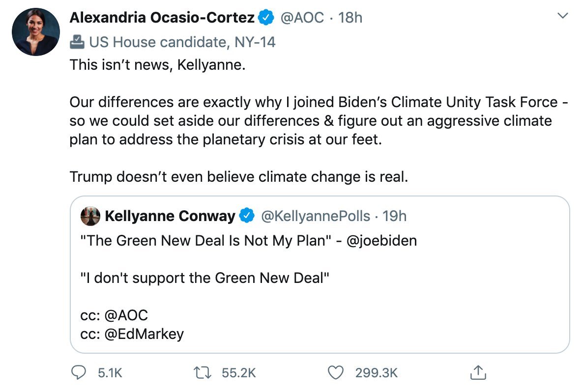Click the reply speech bubble icon
582x392 pixels.
point(78,373)
